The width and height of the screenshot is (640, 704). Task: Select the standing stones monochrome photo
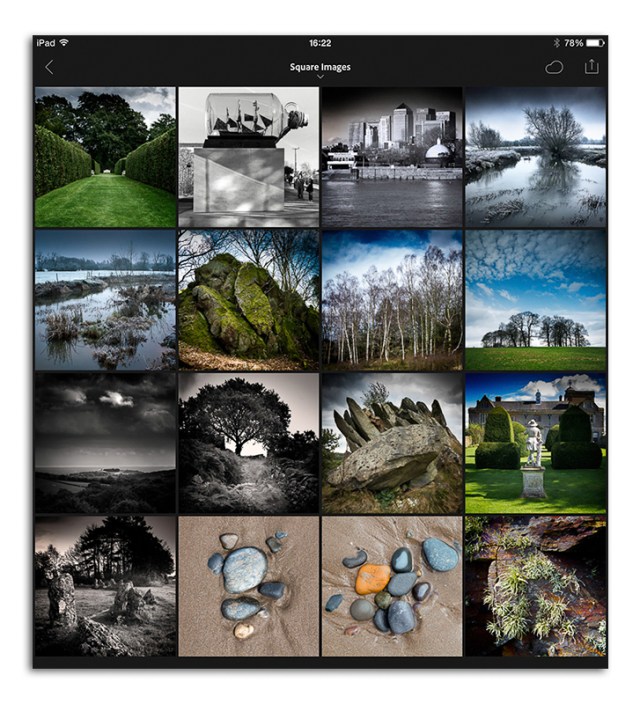tap(105, 586)
